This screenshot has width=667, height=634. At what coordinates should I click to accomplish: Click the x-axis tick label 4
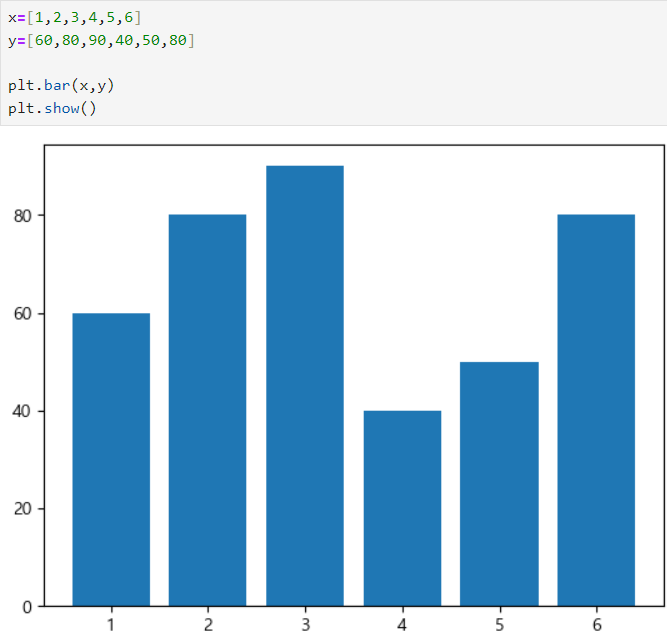point(402,625)
